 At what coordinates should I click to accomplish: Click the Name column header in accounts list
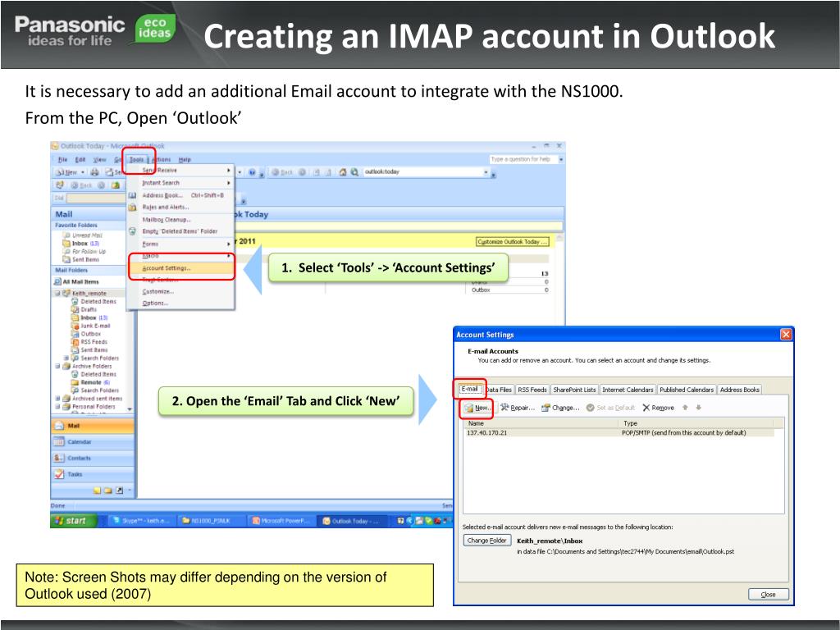click(x=541, y=423)
